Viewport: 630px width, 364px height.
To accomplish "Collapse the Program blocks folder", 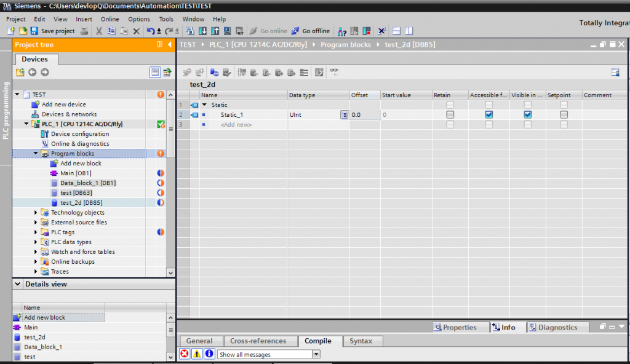I will click(35, 154).
